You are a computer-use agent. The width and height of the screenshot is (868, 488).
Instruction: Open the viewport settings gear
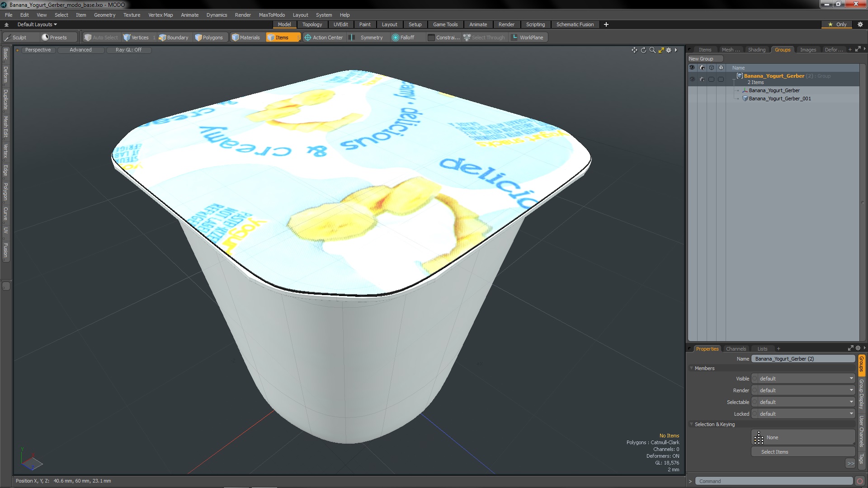point(669,50)
